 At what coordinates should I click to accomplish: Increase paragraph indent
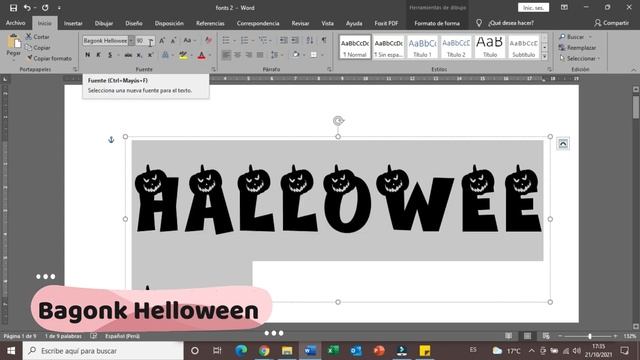(x=295, y=40)
